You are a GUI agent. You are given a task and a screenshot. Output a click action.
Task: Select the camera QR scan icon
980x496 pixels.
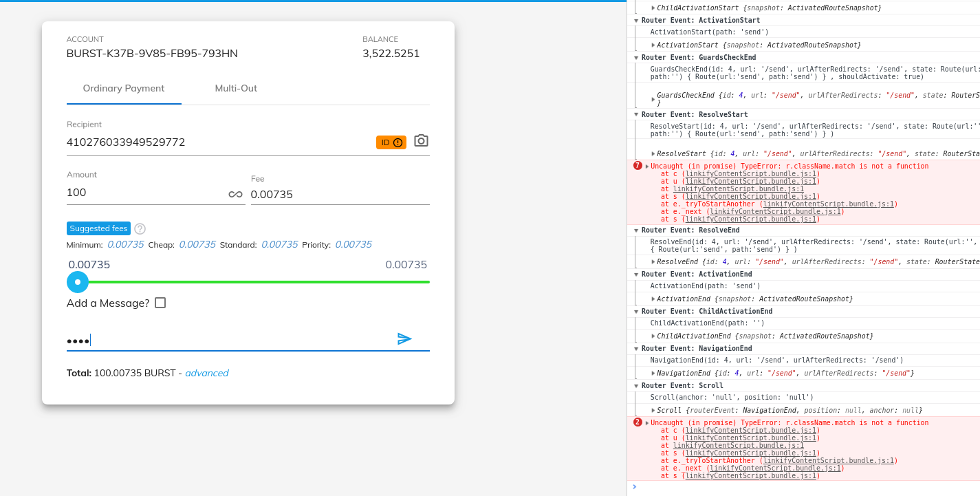(x=420, y=141)
